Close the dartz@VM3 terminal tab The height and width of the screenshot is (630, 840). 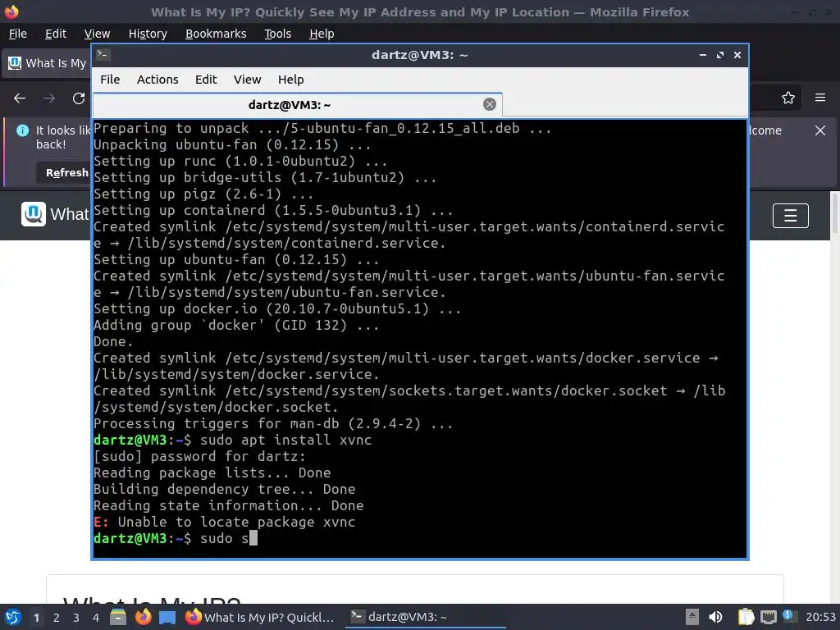489,104
